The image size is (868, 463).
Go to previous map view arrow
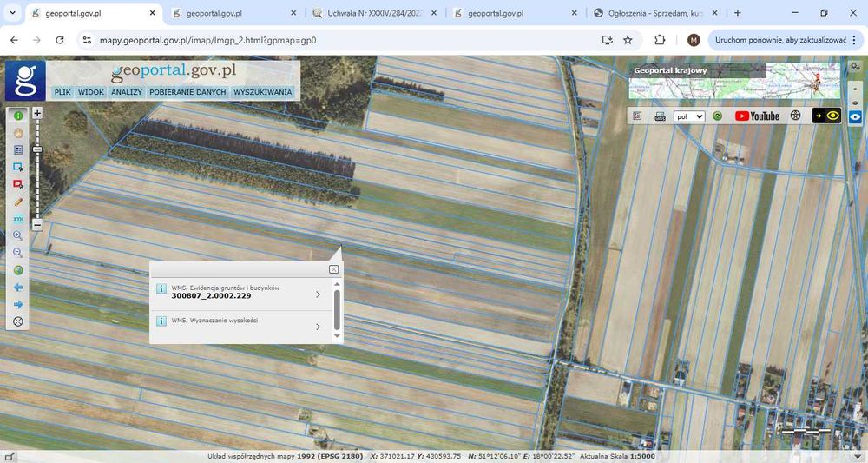click(x=17, y=287)
